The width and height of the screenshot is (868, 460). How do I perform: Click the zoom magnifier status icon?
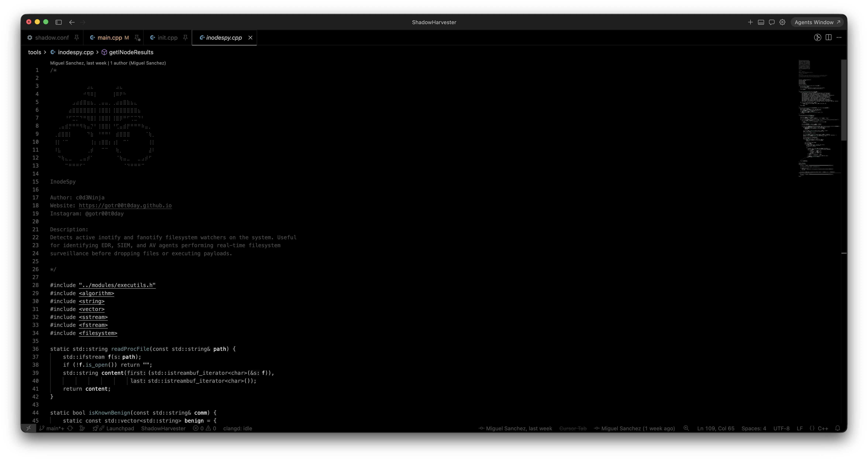686,428
